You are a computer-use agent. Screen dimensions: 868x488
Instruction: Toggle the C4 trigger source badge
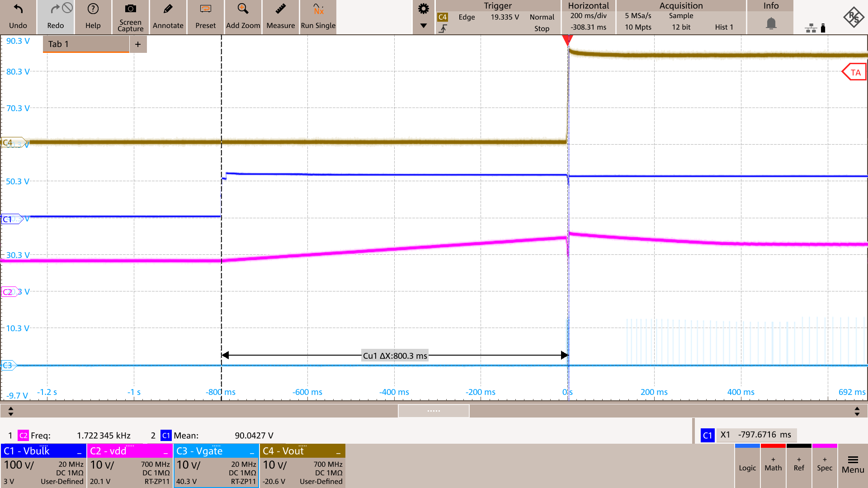pyautogui.click(x=443, y=17)
